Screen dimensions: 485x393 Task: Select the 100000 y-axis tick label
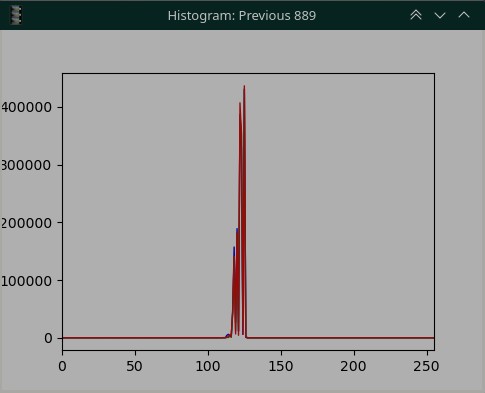click(26, 281)
